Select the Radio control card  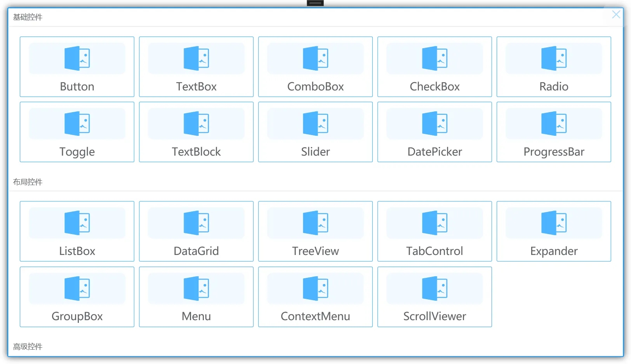(x=553, y=67)
